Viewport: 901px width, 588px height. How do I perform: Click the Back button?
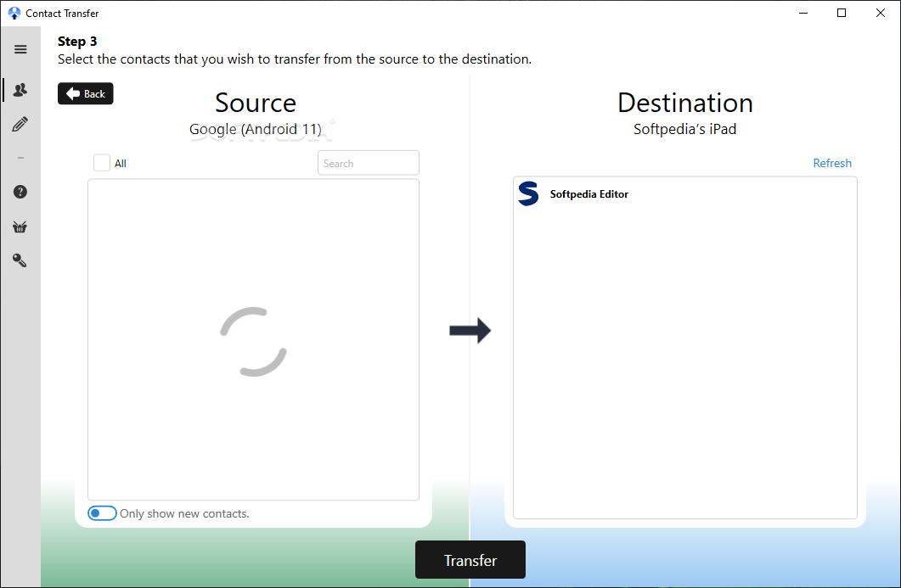point(86,93)
